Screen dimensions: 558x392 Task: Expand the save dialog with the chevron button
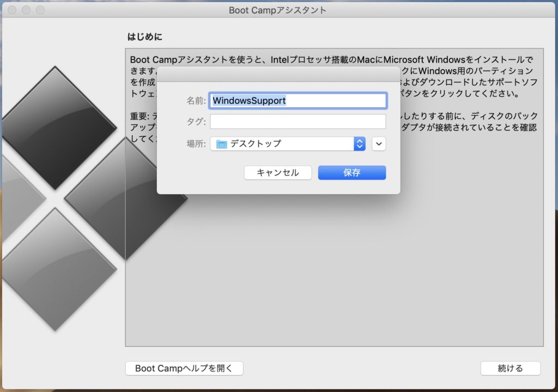tap(379, 144)
